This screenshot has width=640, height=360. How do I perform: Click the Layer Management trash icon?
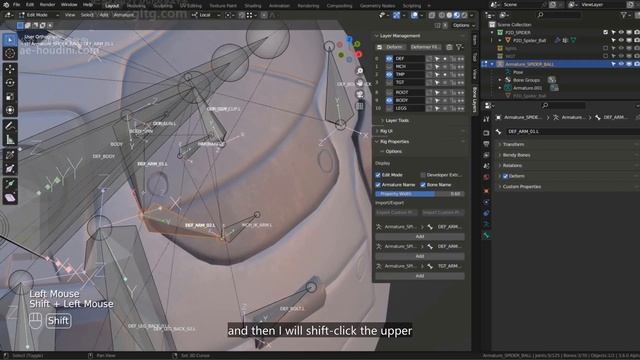[449, 47]
